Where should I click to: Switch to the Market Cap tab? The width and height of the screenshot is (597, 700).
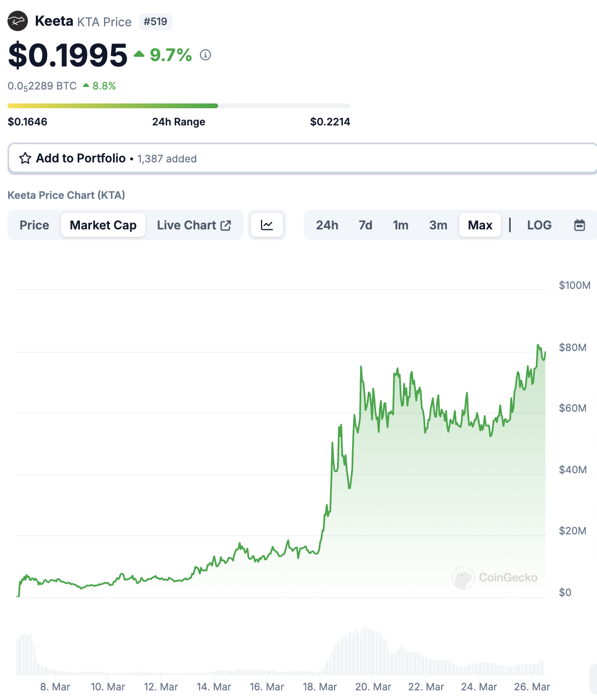103,225
